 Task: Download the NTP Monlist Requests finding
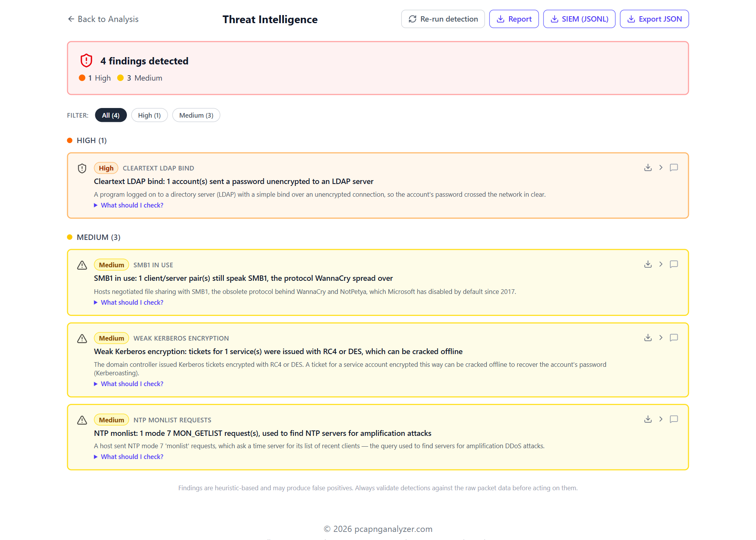point(648,419)
